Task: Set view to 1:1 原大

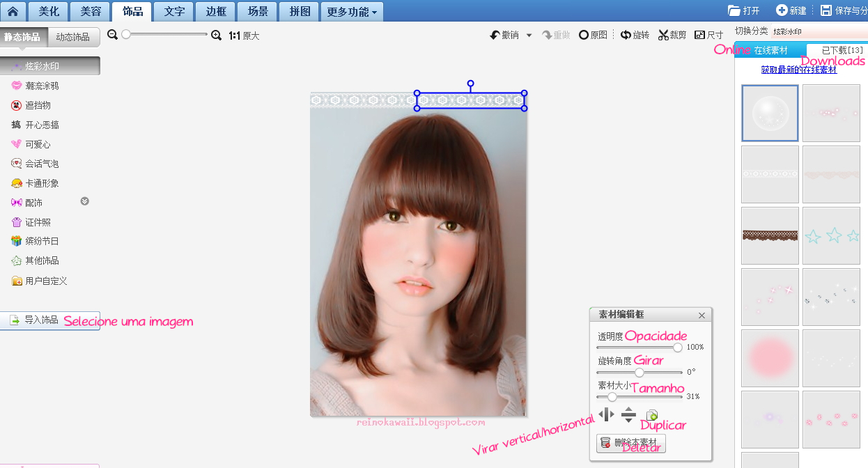Action: pyautogui.click(x=244, y=36)
